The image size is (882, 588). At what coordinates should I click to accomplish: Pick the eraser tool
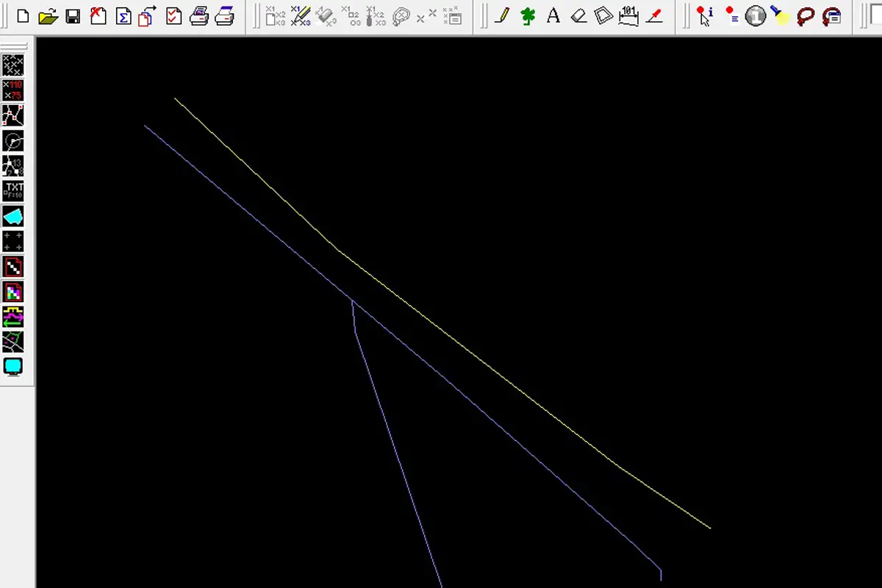[x=578, y=15]
